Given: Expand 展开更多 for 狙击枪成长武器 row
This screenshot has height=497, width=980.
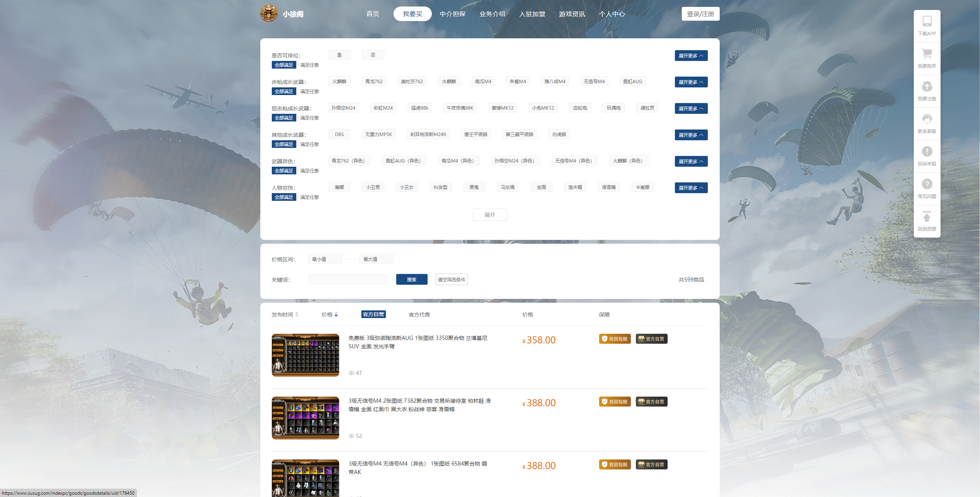Looking at the screenshot, I should coord(691,108).
